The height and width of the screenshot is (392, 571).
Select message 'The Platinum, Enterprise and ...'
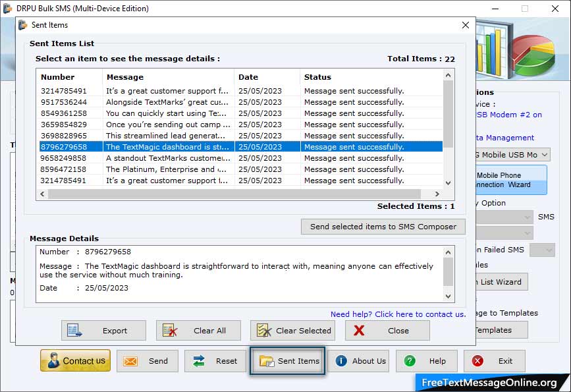click(166, 169)
